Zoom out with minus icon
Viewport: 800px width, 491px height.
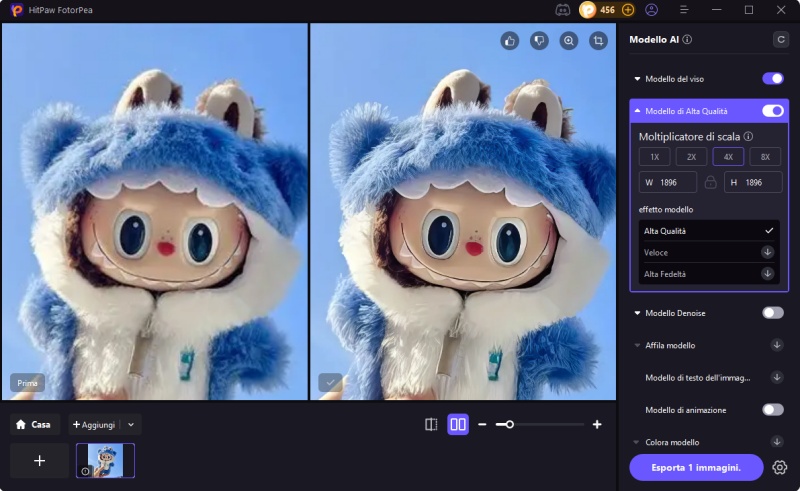click(482, 425)
